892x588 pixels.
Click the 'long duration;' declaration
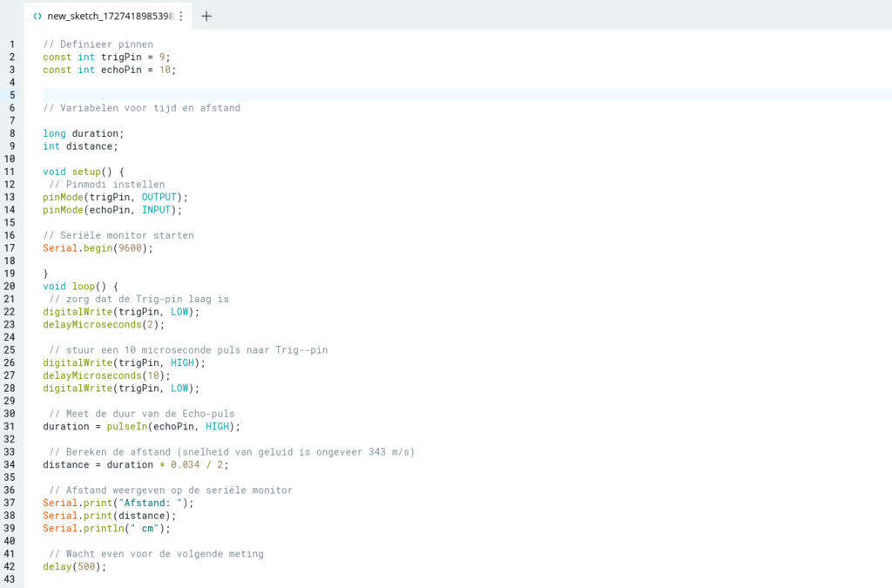coord(84,133)
